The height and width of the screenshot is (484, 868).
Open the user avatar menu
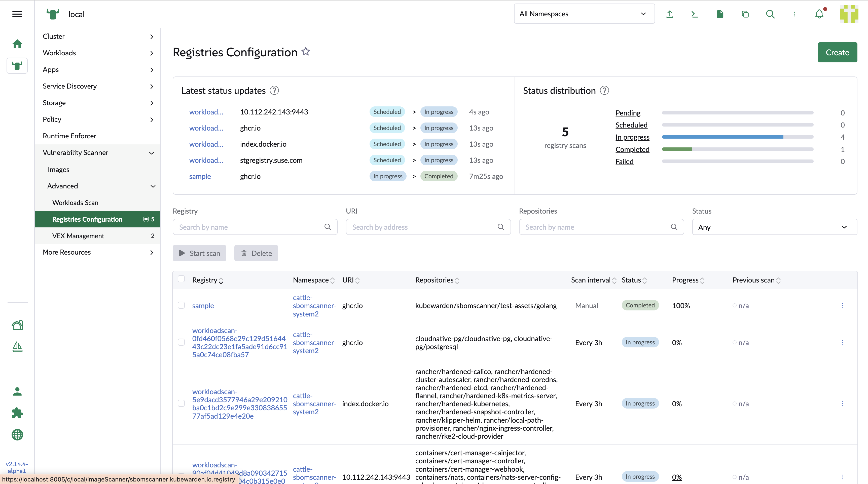849,14
